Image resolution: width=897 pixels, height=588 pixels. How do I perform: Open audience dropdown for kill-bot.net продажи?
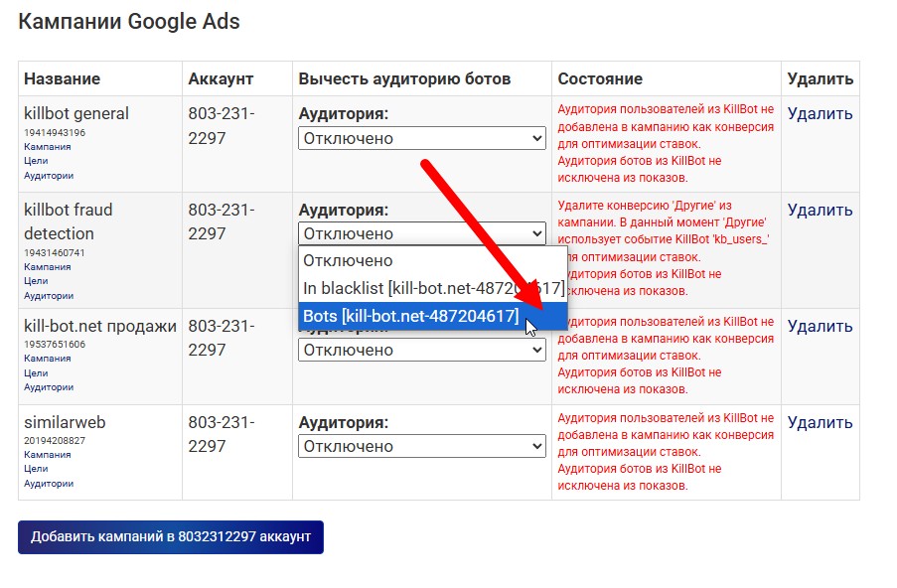(x=421, y=350)
